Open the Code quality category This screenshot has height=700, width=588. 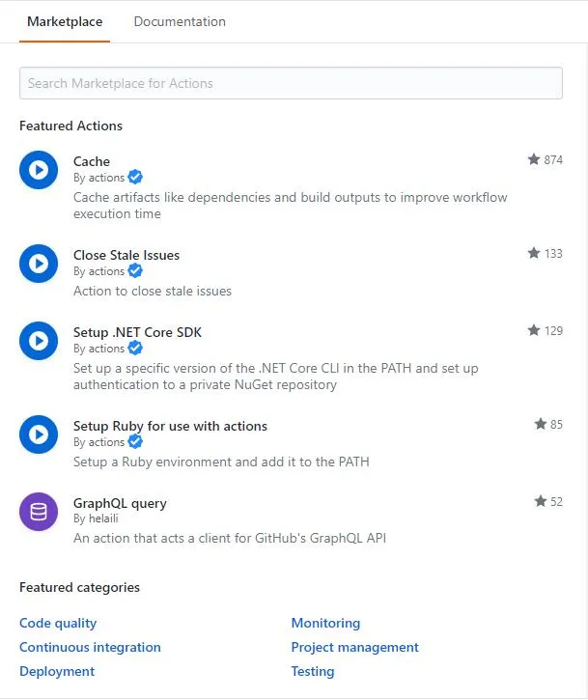point(58,623)
